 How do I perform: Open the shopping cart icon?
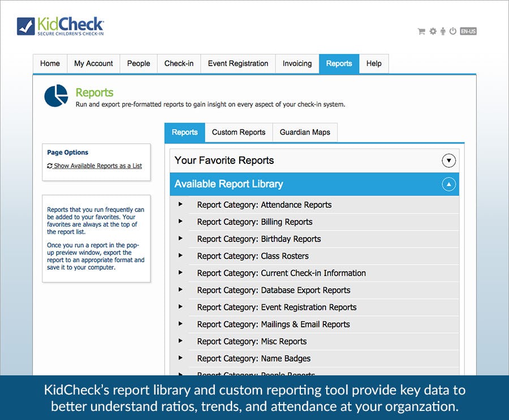click(421, 31)
